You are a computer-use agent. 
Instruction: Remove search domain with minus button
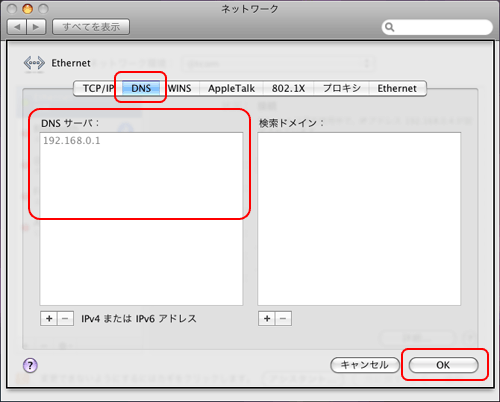tap(283, 319)
